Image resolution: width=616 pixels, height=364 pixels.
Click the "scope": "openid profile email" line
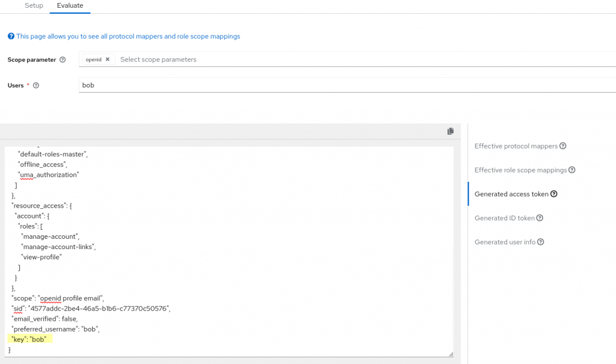pos(58,298)
